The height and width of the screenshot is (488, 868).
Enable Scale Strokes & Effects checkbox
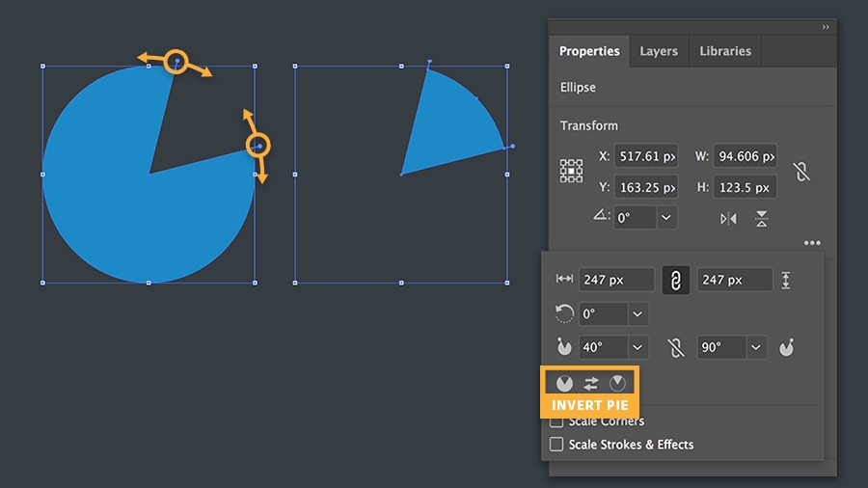click(x=556, y=445)
